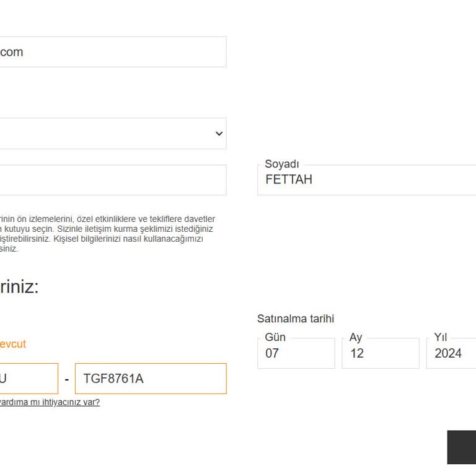Click the Gün field showing 07
This screenshot has height=476, width=476.
[x=296, y=354]
